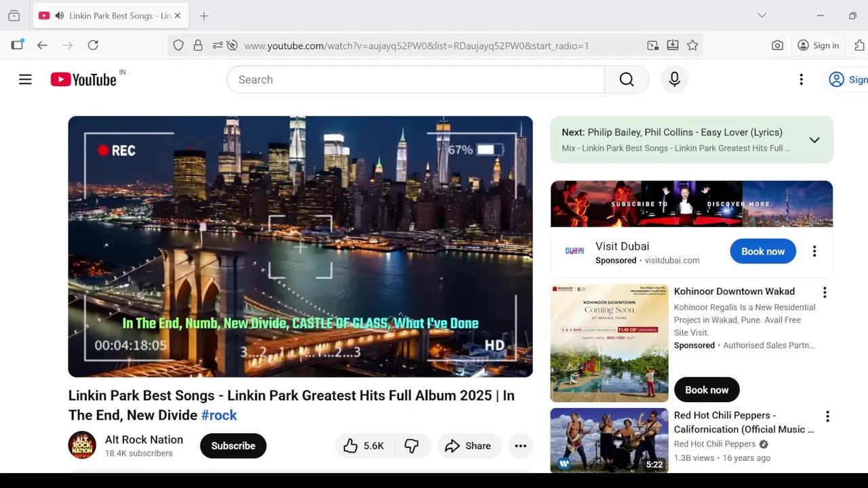
Task: Click the browser forward arrow
Action: point(67,45)
